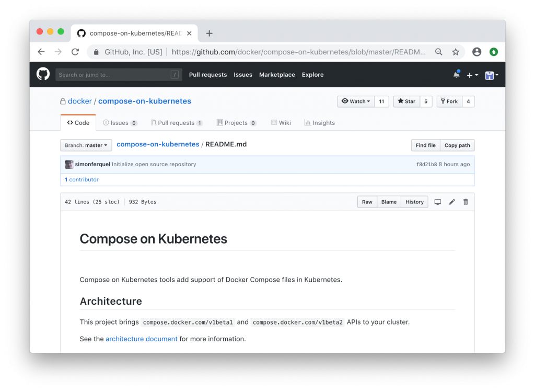Open Marketplace in top navigation
This screenshot has width=535, height=392.
(x=277, y=75)
